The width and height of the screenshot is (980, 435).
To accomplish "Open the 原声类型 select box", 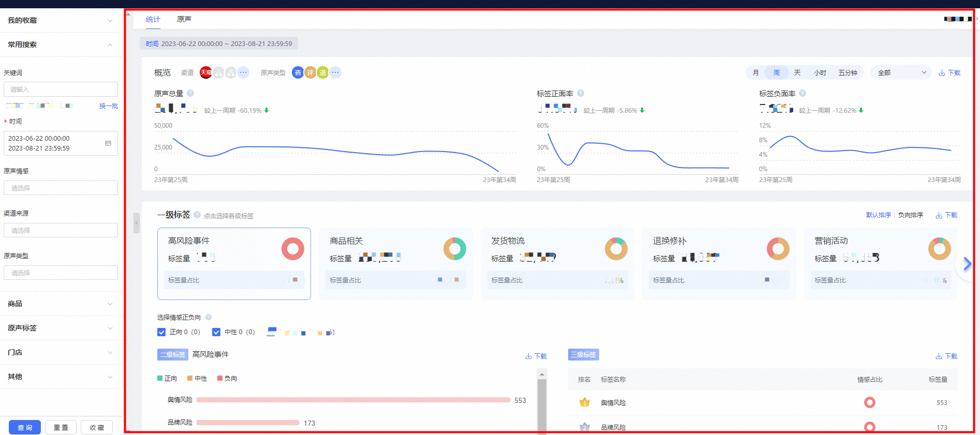I will tap(61, 273).
